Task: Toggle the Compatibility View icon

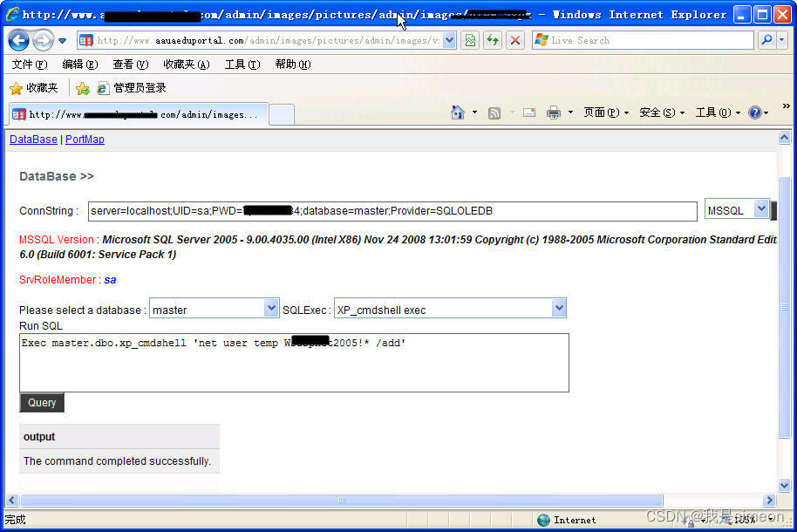Action: coord(470,40)
